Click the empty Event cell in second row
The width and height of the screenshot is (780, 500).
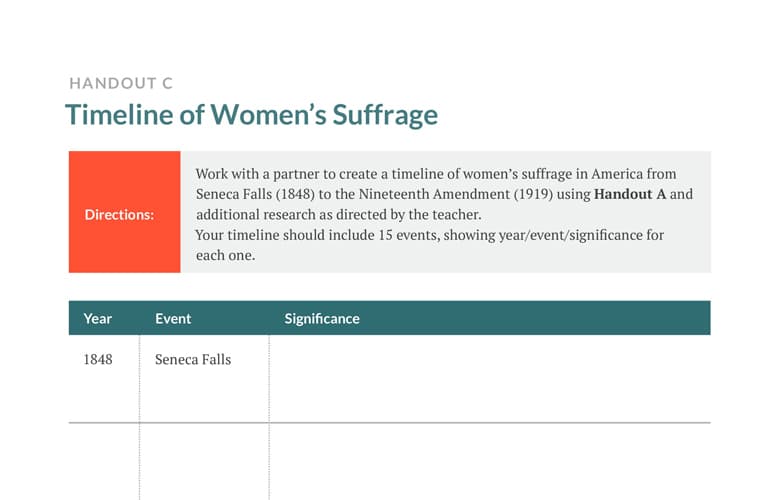coord(204,462)
